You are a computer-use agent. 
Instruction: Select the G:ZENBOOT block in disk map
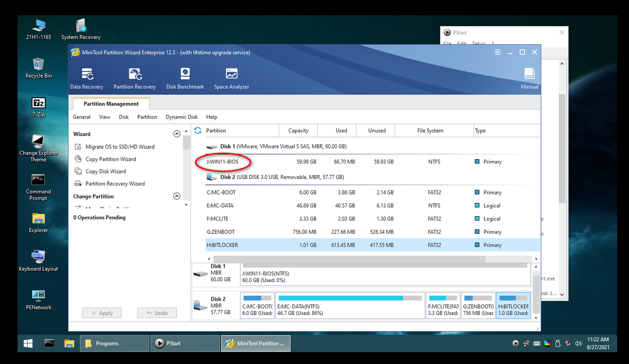(x=478, y=306)
